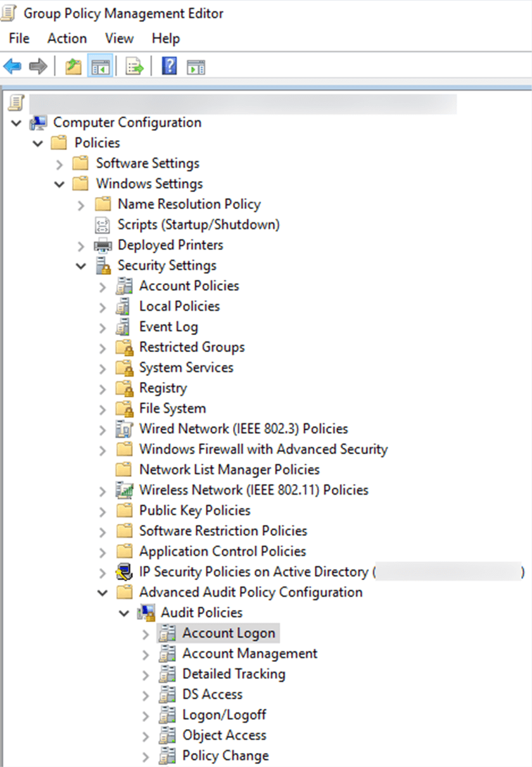532x767 pixels.
Task: Toggle the Show/Hide Console Tree icon
Action: click(x=101, y=66)
